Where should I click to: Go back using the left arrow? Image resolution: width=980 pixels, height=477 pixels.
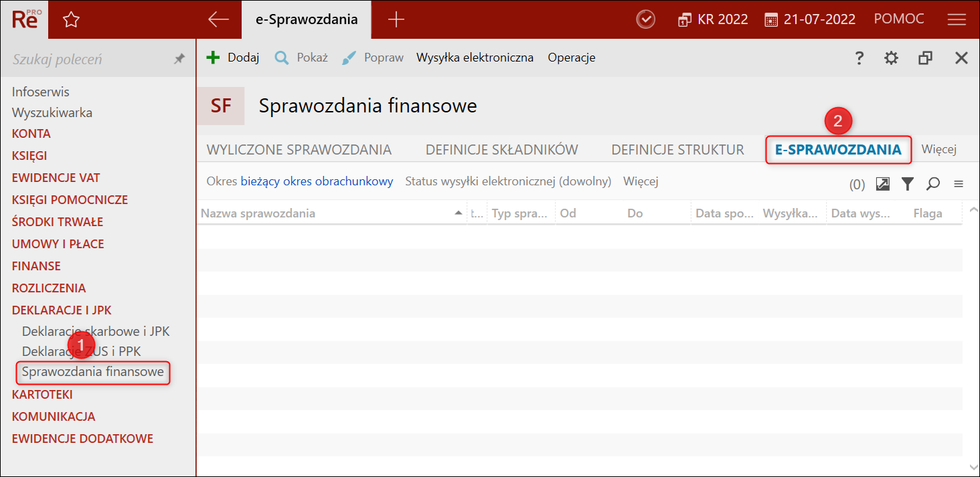point(218,19)
